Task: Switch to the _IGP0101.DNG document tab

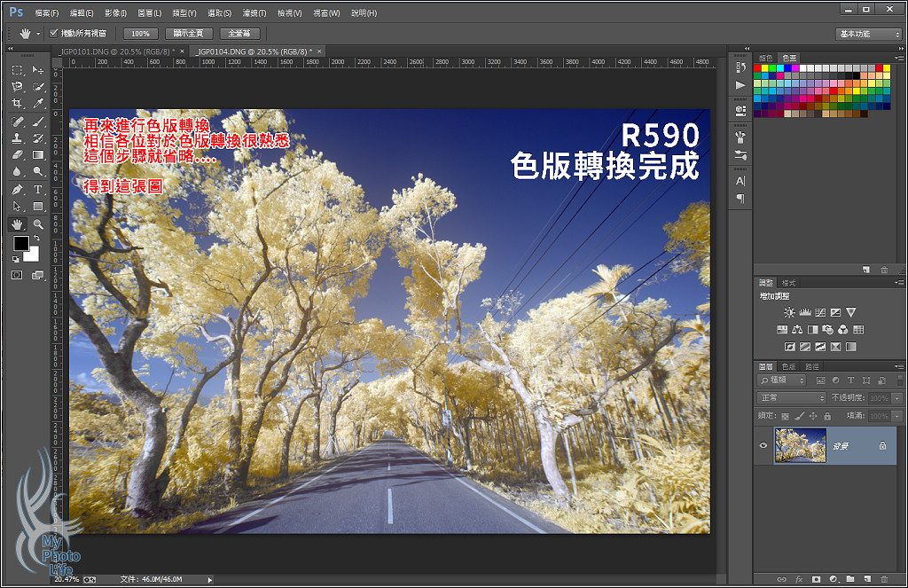Action: click(115, 51)
